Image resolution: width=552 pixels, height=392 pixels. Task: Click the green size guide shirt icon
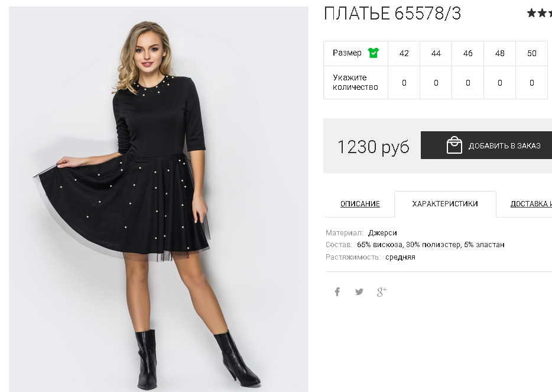click(373, 53)
